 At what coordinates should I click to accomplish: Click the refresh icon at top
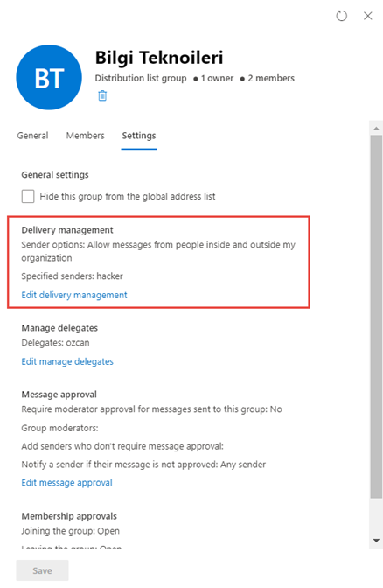pos(341,16)
